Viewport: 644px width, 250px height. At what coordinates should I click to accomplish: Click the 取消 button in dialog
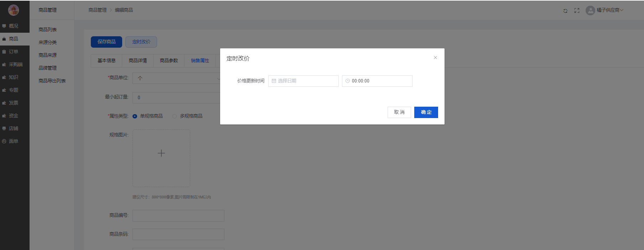click(x=399, y=112)
